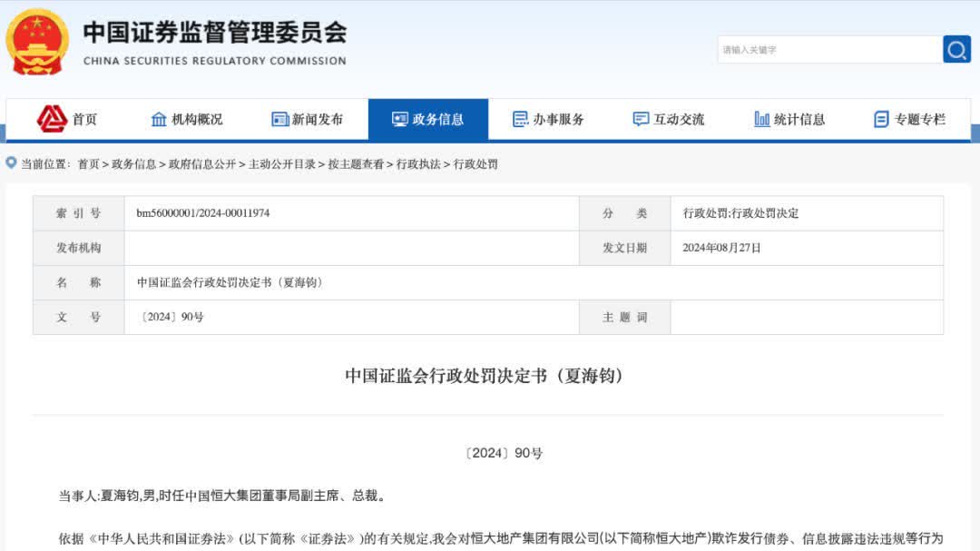Click the bar chart icon for 统计信息
This screenshot has height=551, width=980.
[x=761, y=120]
